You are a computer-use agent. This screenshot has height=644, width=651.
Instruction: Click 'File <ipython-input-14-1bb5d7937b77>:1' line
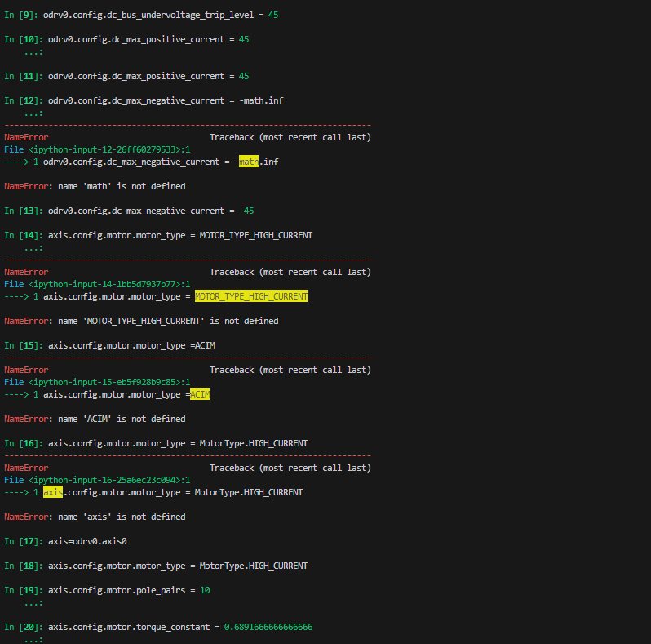[97, 284]
